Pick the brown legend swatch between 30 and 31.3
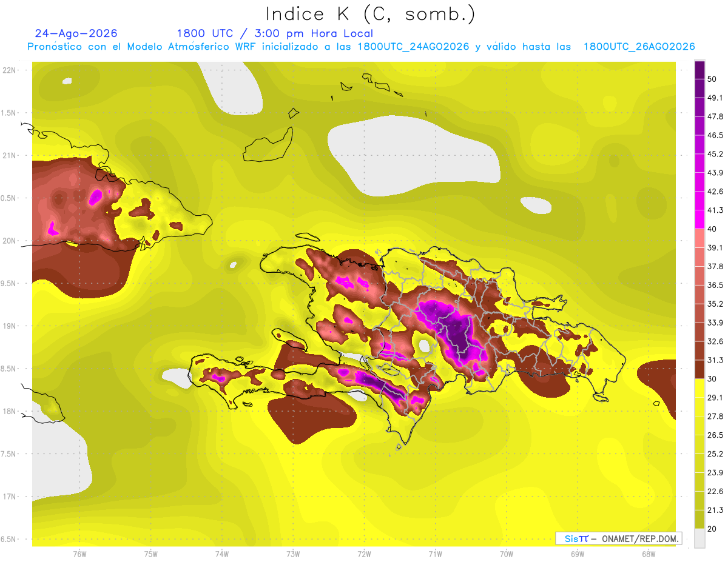This screenshot has height=562, width=728. click(x=699, y=370)
